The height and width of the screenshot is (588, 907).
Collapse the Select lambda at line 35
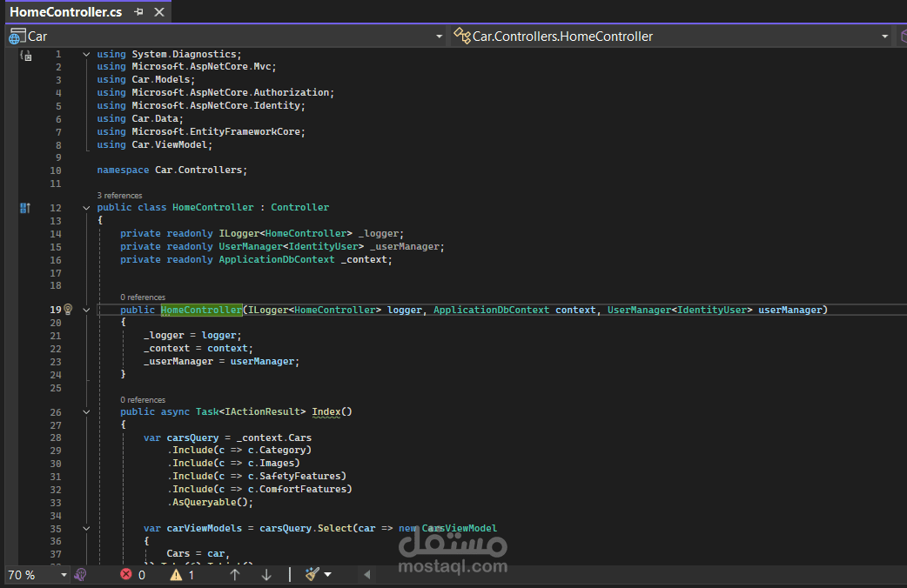86,529
